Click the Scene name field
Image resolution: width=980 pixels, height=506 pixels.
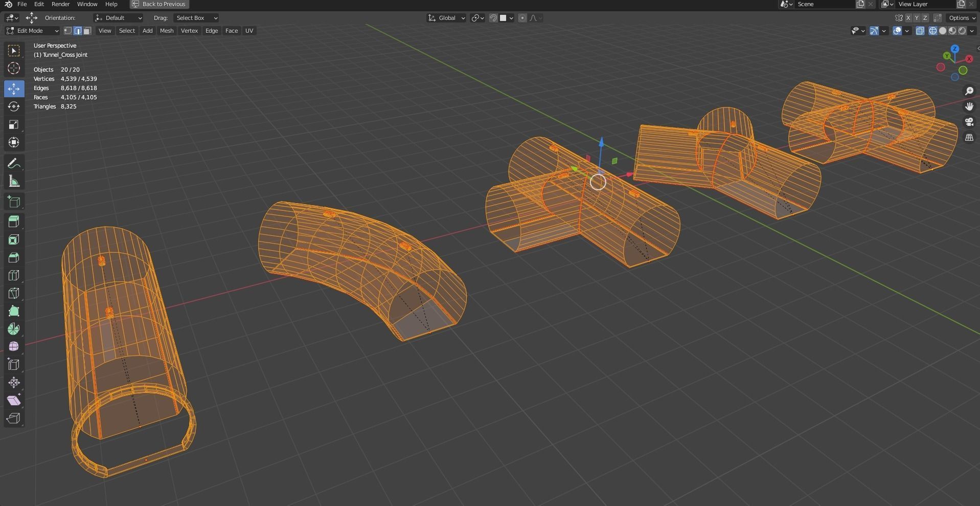point(824,4)
